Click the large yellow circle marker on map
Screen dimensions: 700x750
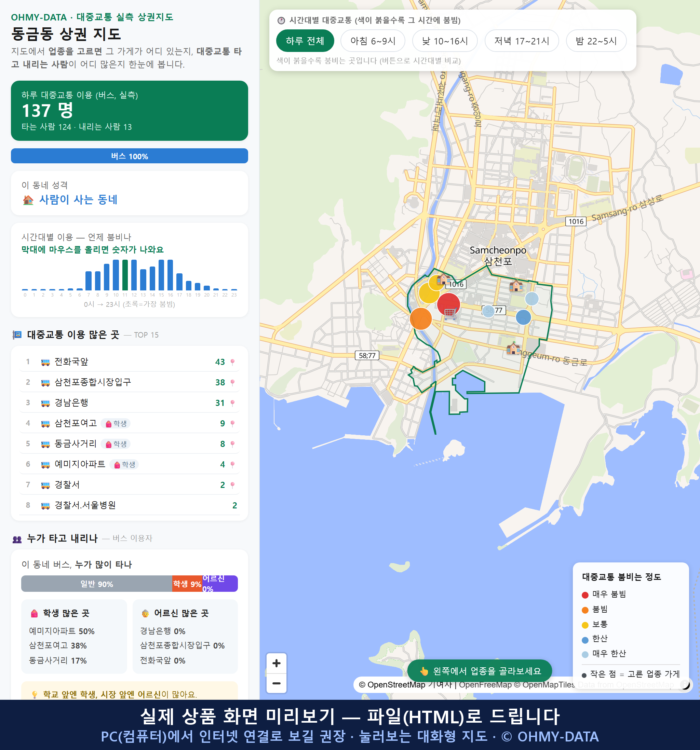tap(429, 294)
